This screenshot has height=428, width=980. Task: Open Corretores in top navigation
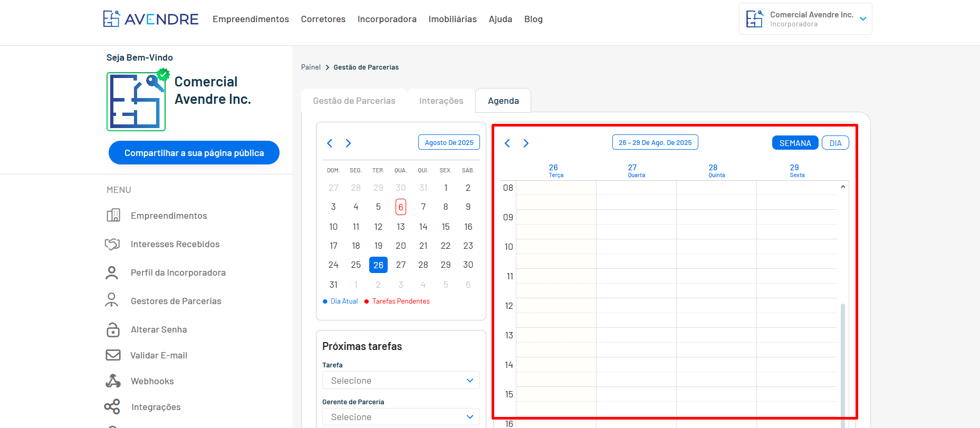[323, 19]
